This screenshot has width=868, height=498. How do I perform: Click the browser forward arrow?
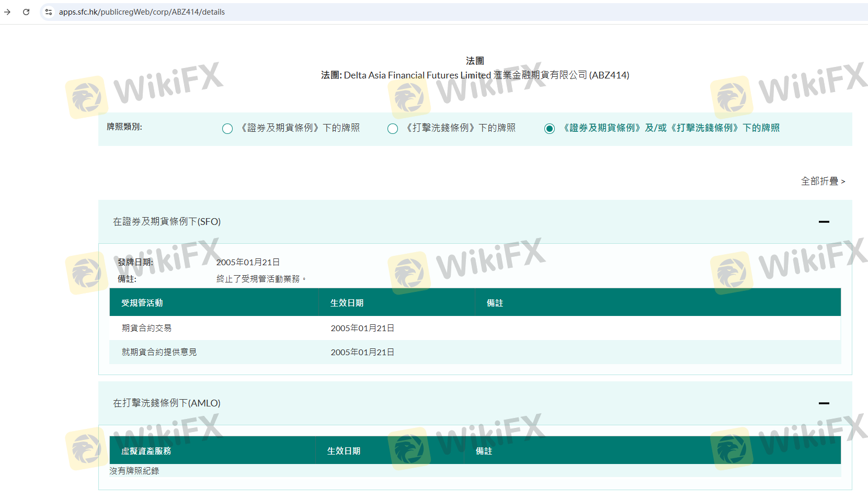[x=7, y=12]
